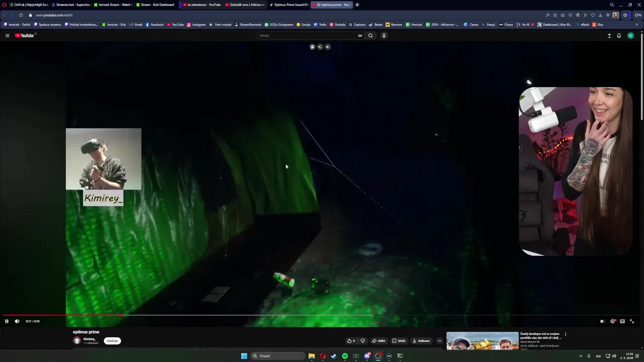Open the browser AI assistant button
644x362 pixels.
637,15
